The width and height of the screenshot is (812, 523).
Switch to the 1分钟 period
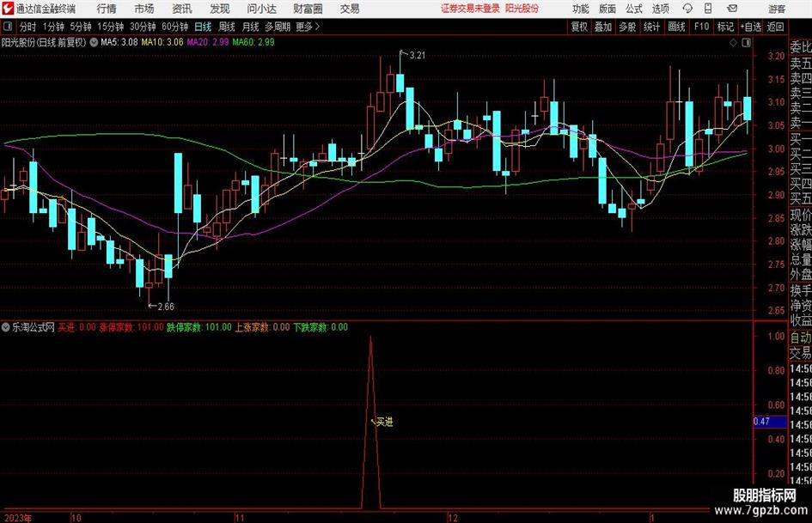[53, 27]
